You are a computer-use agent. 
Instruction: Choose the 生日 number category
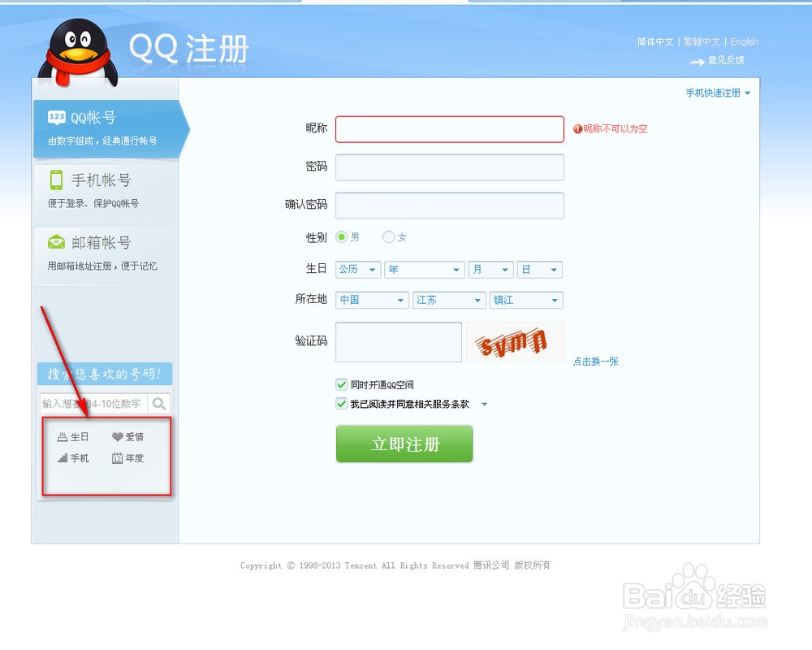coord(73,437)
